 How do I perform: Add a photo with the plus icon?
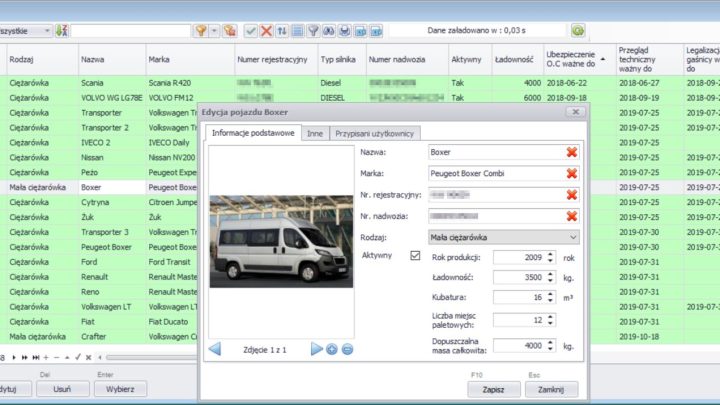pos(332,349)
